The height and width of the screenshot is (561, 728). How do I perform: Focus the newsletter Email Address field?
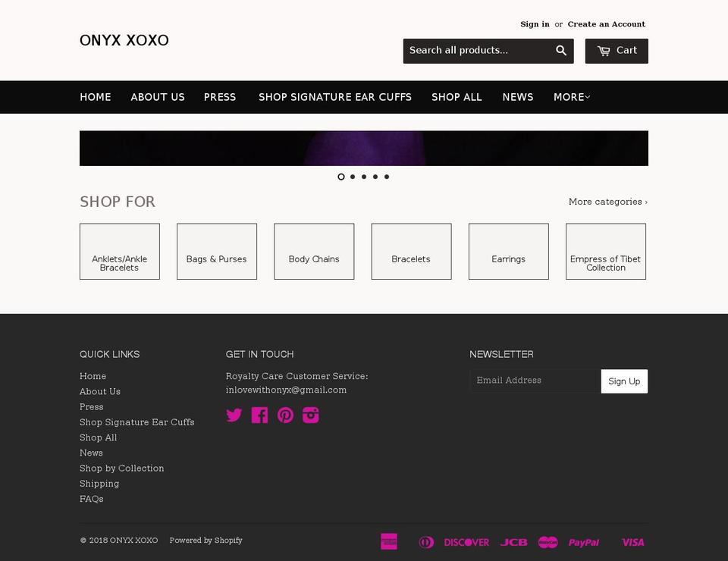(x=535, y=381)
